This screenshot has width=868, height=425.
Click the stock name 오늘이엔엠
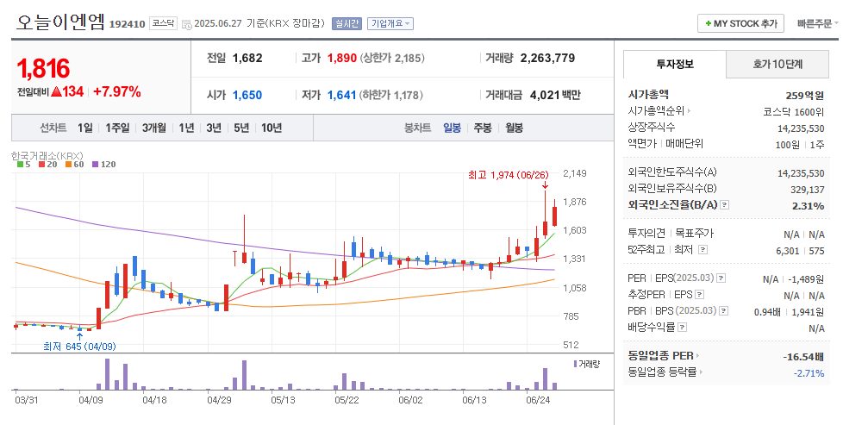pyautogui.click(x=59, y=22)
